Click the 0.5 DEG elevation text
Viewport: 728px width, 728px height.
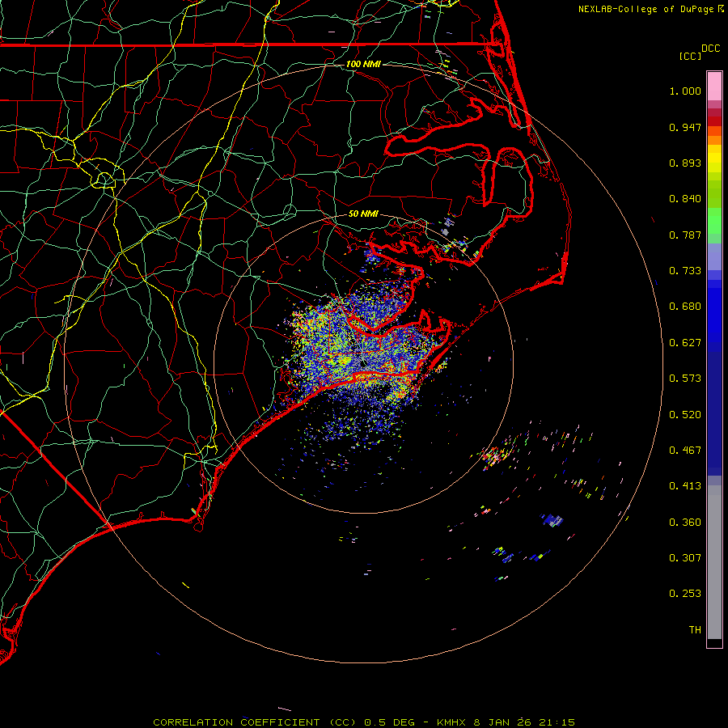coord(390,722)
